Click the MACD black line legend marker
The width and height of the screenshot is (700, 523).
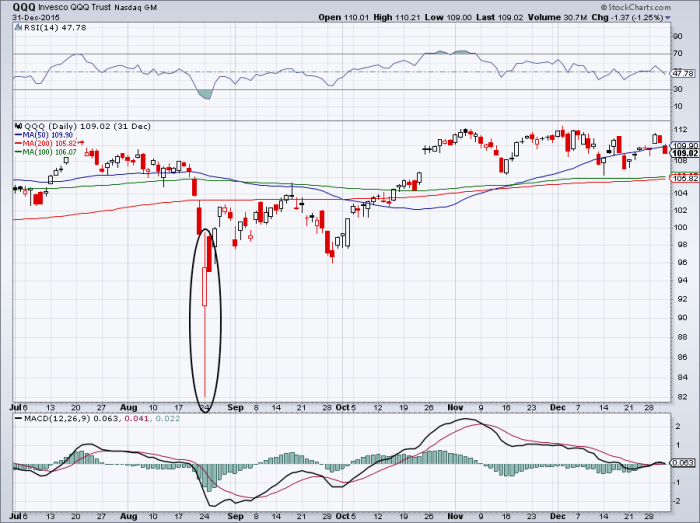(18, 419)
